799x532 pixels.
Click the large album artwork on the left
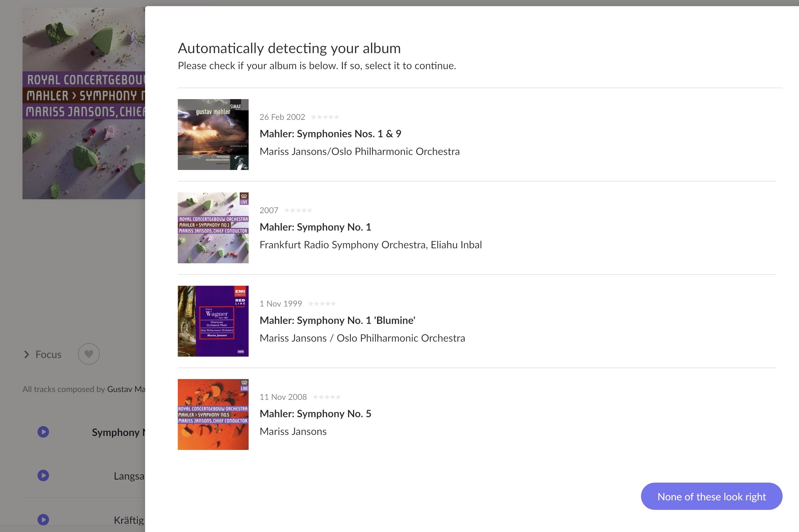tap(83, 102)
